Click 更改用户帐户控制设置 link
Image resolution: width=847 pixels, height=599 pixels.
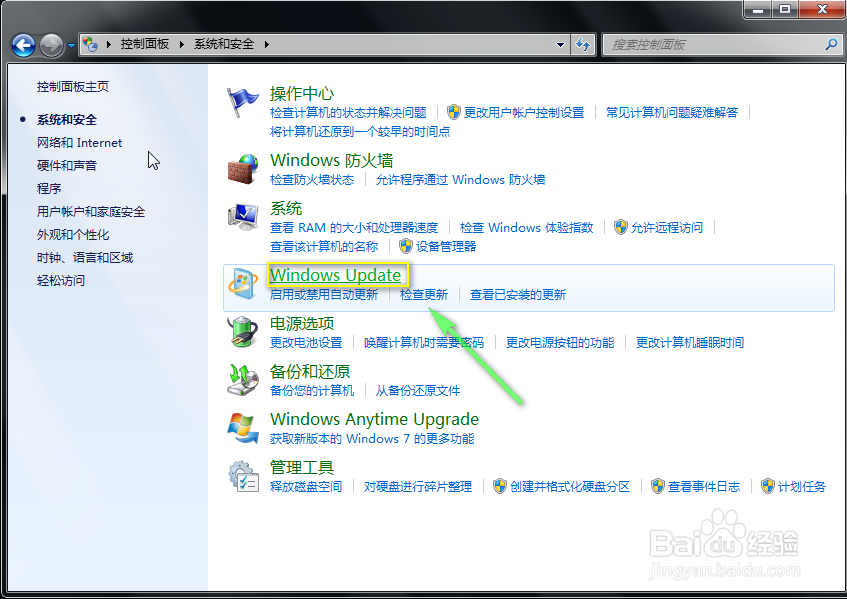(x=524, y=112)
